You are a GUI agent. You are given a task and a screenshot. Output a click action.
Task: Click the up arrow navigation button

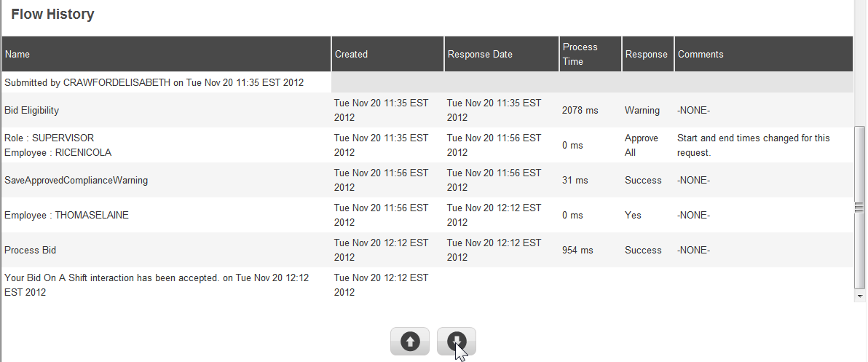[x=410, y=341]
